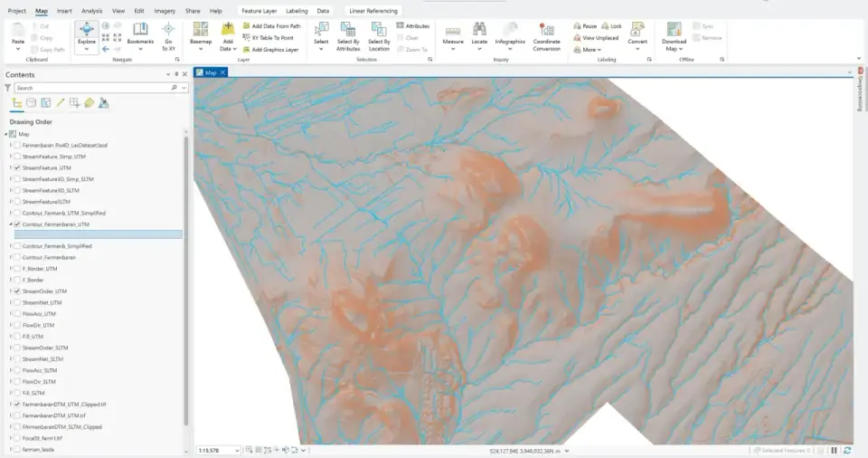This screenshot has width=868, height=458.
Task: Open coordinate display units dropdown
Action: [566, 451]
